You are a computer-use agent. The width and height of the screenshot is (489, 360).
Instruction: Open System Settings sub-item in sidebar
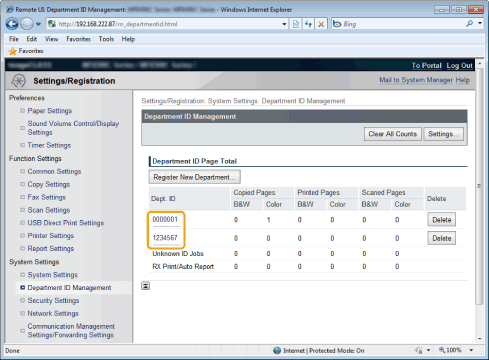[x=53, y=275]
